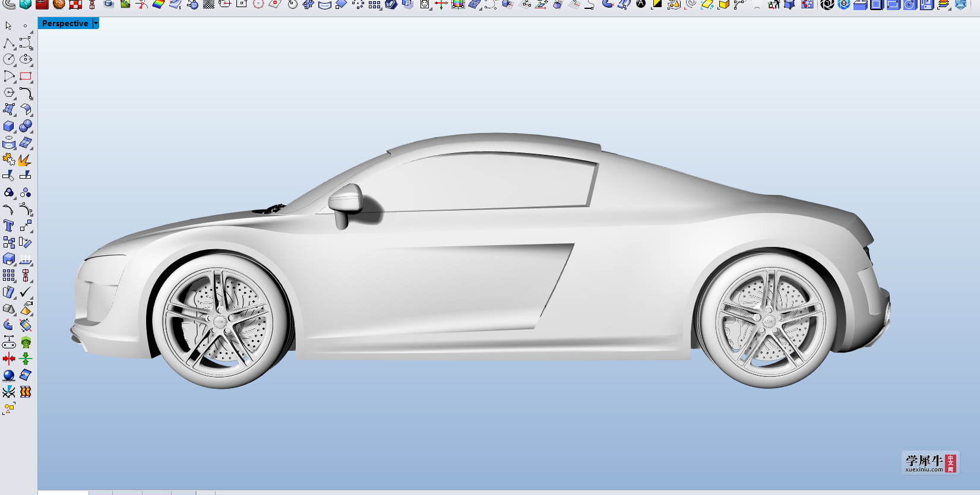
Task: Click the Perspective viewport title
Action: click(65, 23)
